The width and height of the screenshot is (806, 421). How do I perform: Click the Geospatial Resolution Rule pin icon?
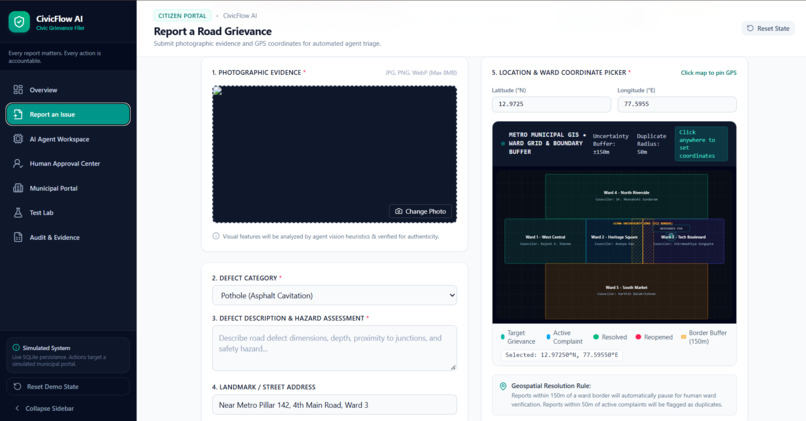tap(503, 386)
